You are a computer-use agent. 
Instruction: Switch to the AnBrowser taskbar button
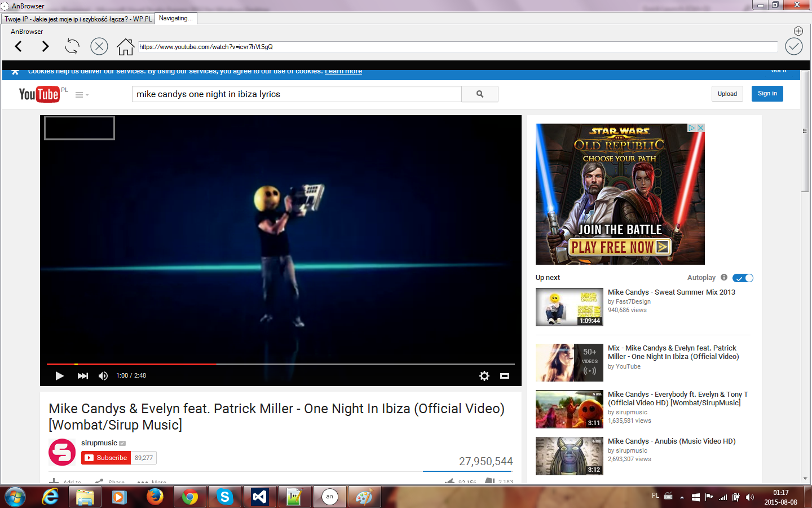[330, 497]
